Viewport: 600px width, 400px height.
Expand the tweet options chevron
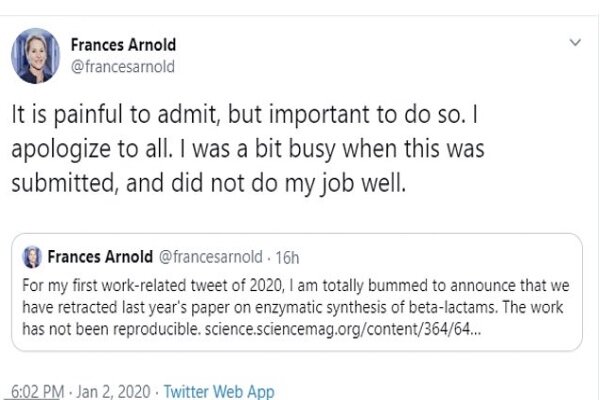(575, 42)
